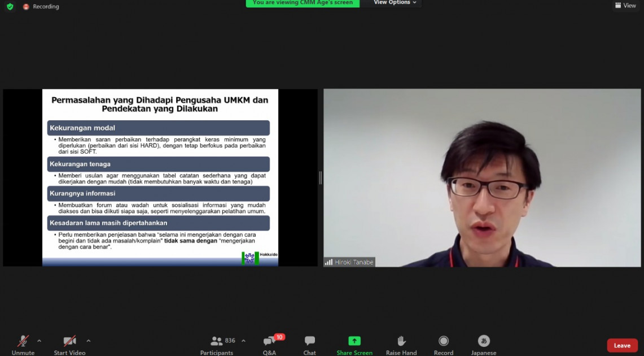Click the green Share Screen button

pos(354,345)
